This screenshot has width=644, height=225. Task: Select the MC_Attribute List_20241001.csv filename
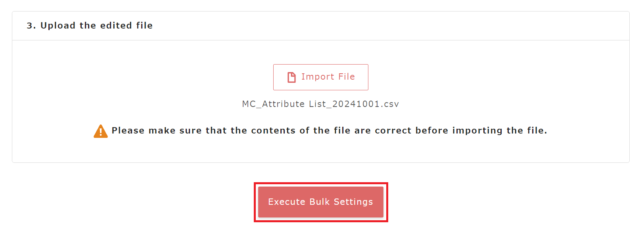tap(320, 104)
